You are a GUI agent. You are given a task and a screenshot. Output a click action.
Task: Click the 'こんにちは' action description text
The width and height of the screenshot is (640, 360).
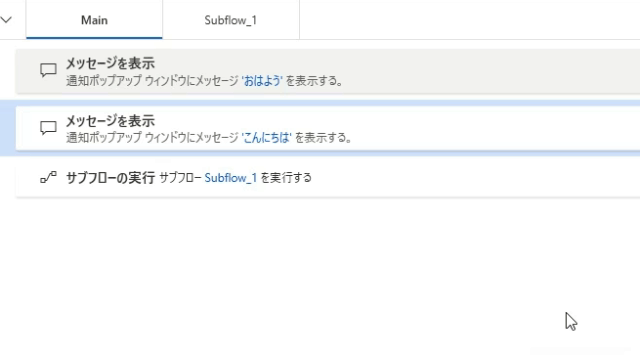pos(209,138)
